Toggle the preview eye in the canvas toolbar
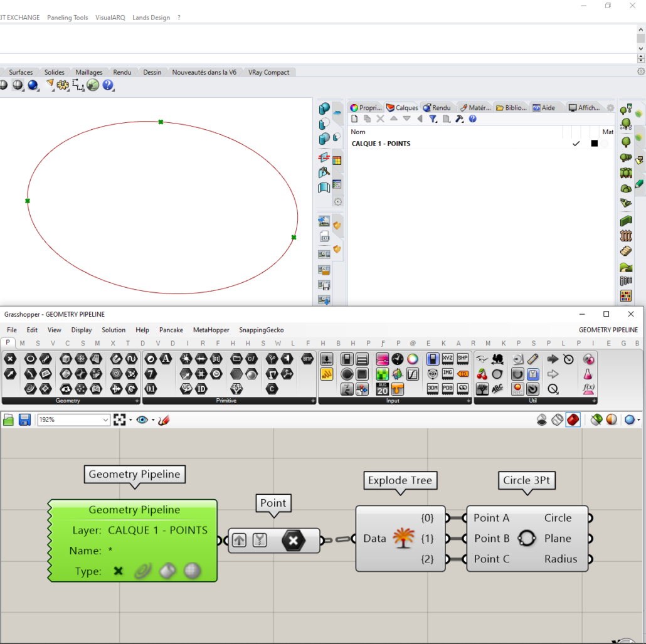Viewport: 646px width, 644px height. pyautogui.click(x=142, y=420)
